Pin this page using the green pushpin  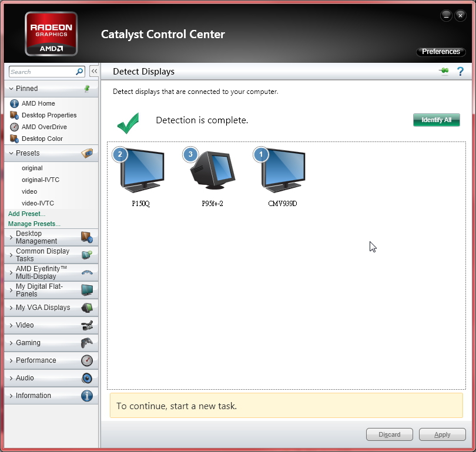pyautogui.click(x=444, y=71)
